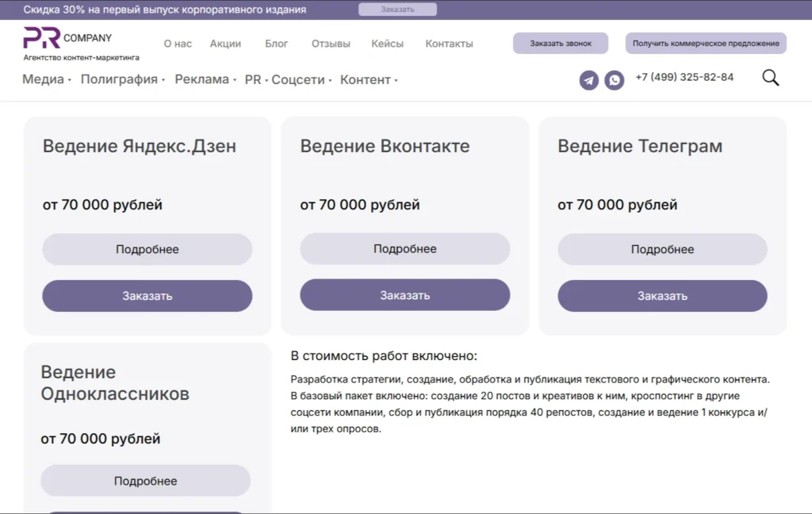Click Подробнее under Ведение Вконтакте

click(405, 249)
